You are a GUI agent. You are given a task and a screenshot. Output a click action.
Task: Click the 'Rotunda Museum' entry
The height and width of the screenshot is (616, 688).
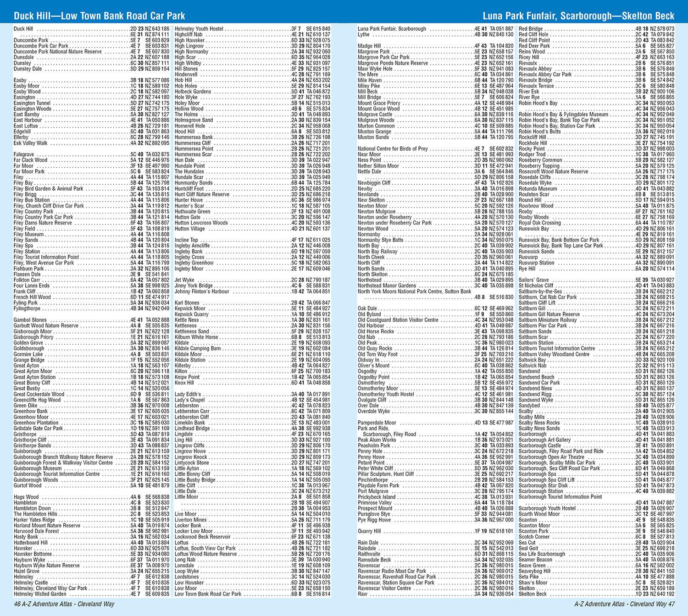597,188
